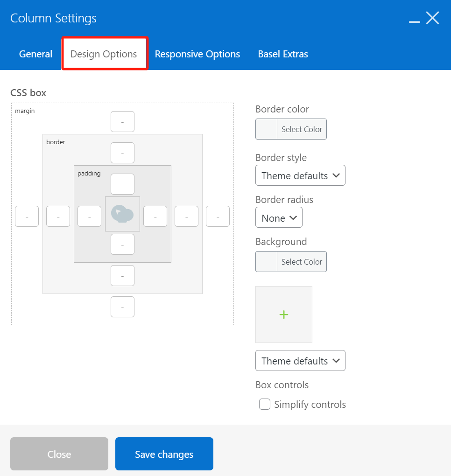The width and height of the screenshot is (451, 476).
Task: Select the Design Options tab
Action: [104, 54]
